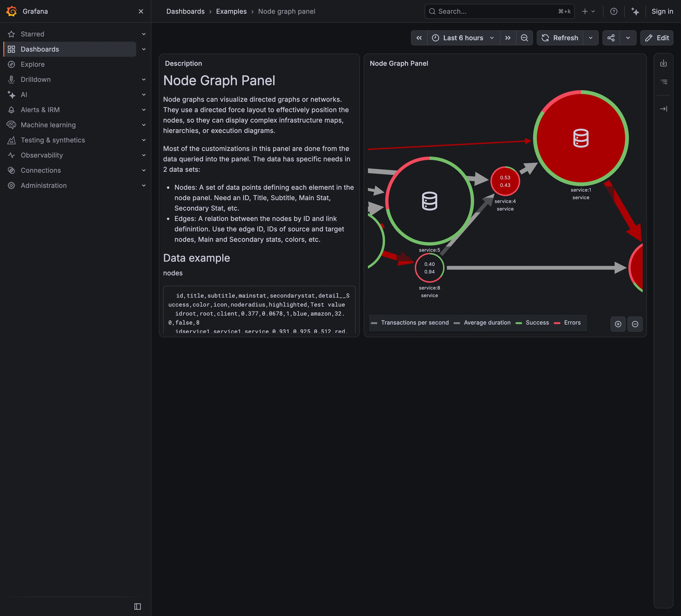This screenshot has height=616, width=681.
Task: Expand the Testing & synthetics chevron
Action: coord(144,140)
